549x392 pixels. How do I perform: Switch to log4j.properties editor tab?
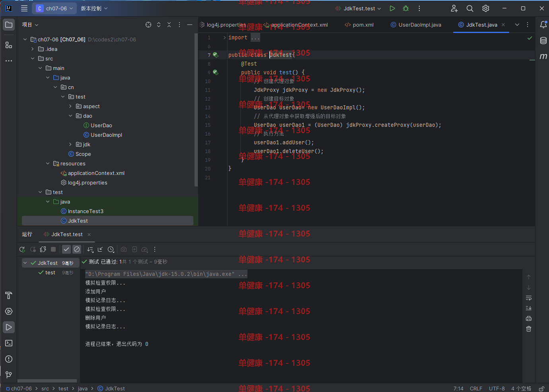click(x=223, y=25)
